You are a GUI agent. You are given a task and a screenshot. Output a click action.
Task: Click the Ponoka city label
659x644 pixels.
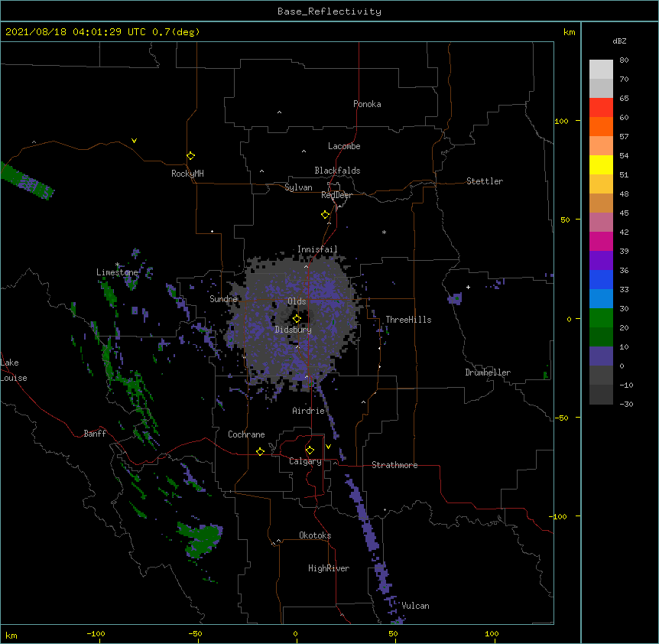click(367, 104)
